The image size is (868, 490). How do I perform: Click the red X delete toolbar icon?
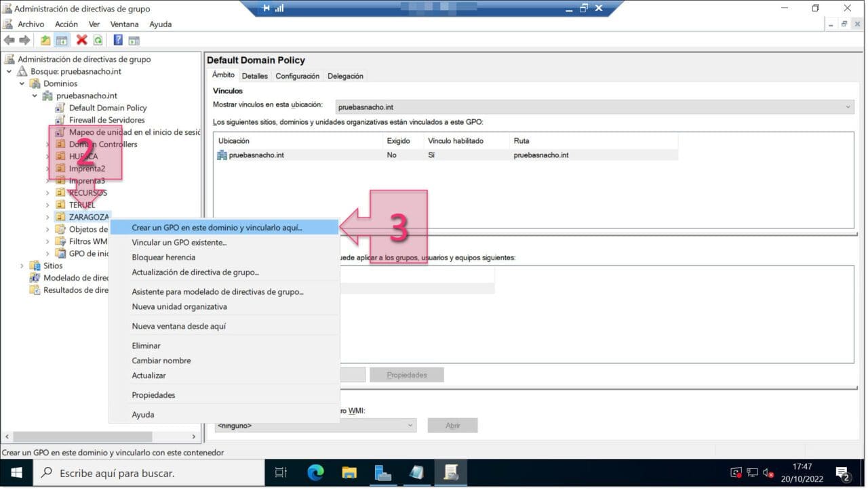pyautogui.click(x=82, y=41)
